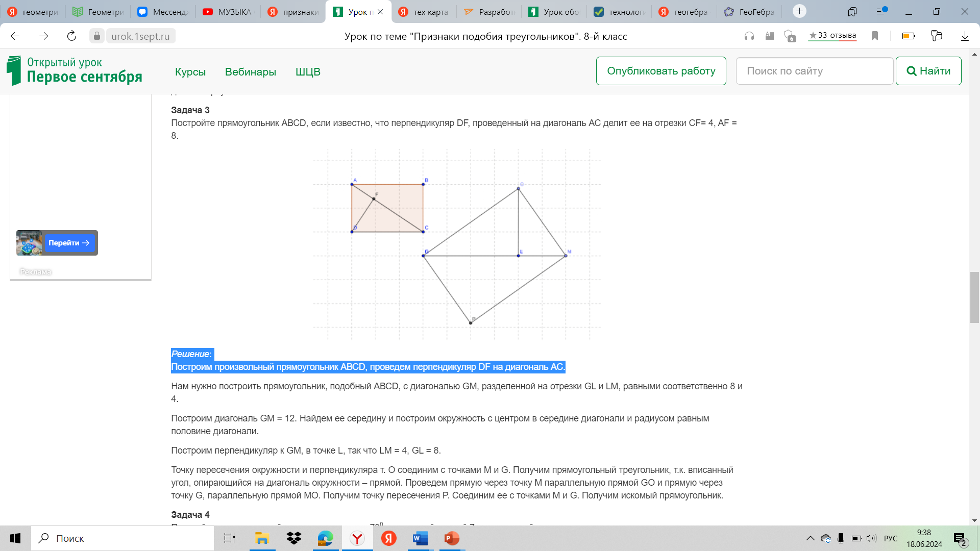Open the Вебинары menu item
Screen dimensions: 980x551
click(250, 72)
